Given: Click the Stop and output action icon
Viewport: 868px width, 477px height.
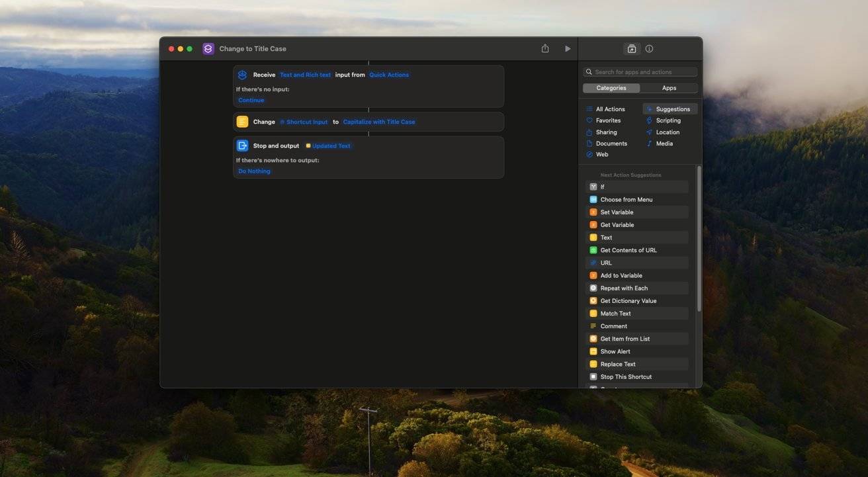Looking at the screenshot, I should point(242,146).
